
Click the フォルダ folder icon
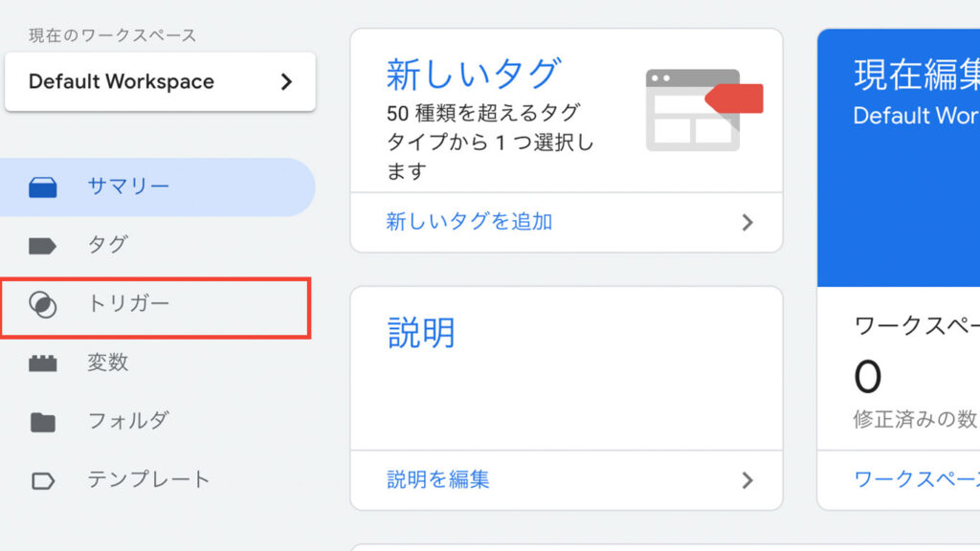(x=43, y=422)
